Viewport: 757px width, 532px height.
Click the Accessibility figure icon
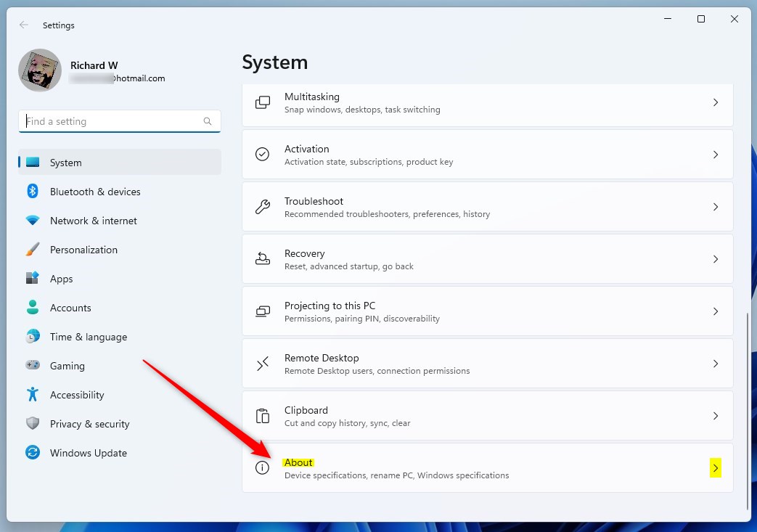33,395
